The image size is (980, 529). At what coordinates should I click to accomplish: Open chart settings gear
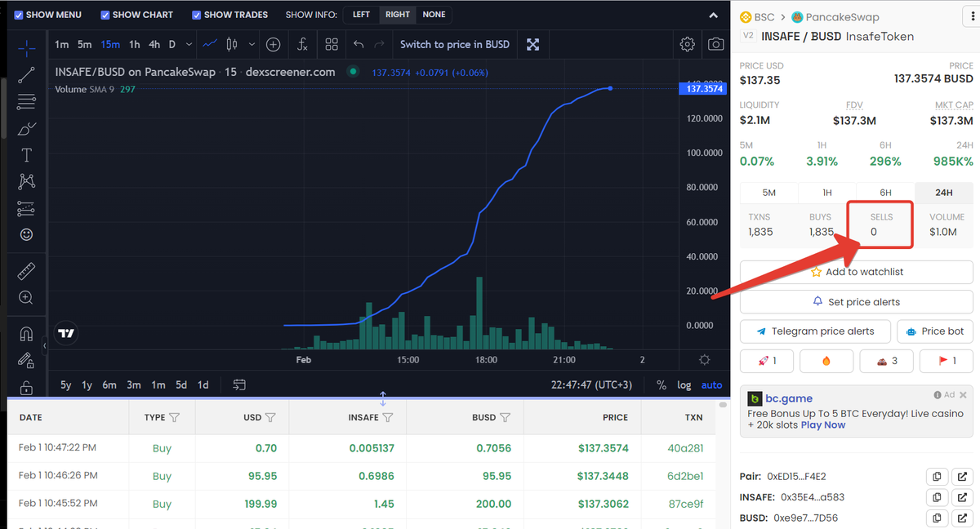(x=688, y=44)
